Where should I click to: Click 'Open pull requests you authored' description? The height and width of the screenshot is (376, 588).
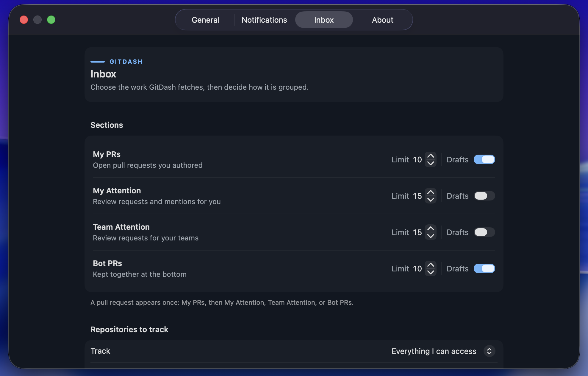[x=148, y=165]
